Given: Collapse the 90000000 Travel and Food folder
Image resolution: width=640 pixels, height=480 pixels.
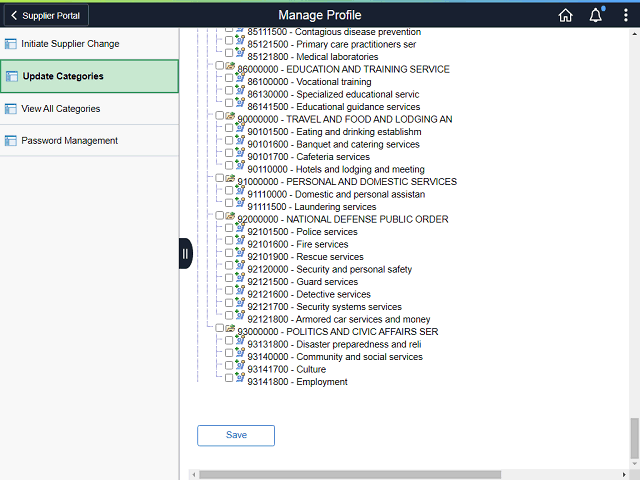Looking at the screenshot, I should pyautogui.click(x=230, y=116).
